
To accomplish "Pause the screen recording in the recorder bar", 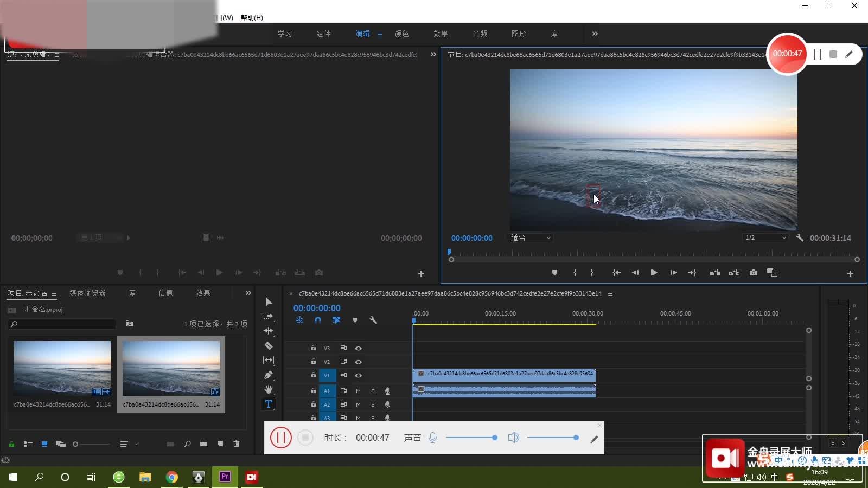I will [281, 438].
